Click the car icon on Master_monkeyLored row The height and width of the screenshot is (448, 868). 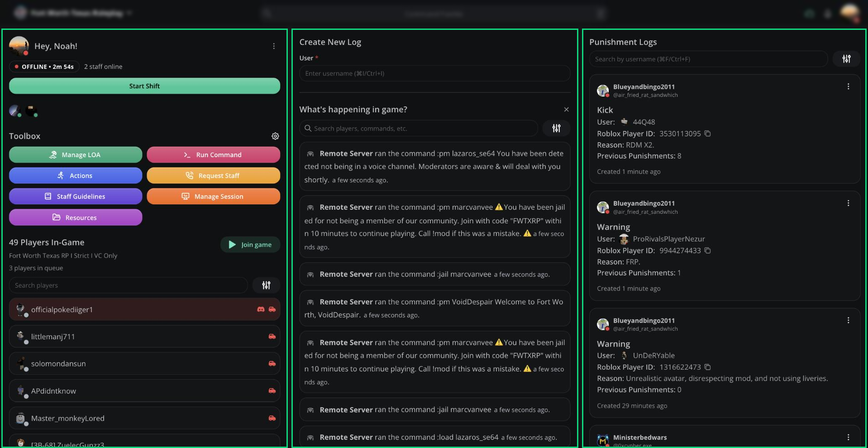[x=272, y=418]
